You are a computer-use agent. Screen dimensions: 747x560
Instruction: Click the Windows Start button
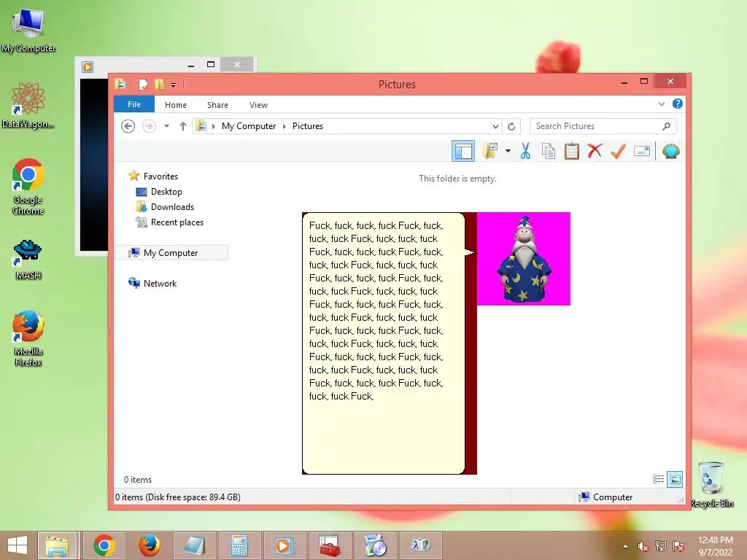[x=18, y=545]
